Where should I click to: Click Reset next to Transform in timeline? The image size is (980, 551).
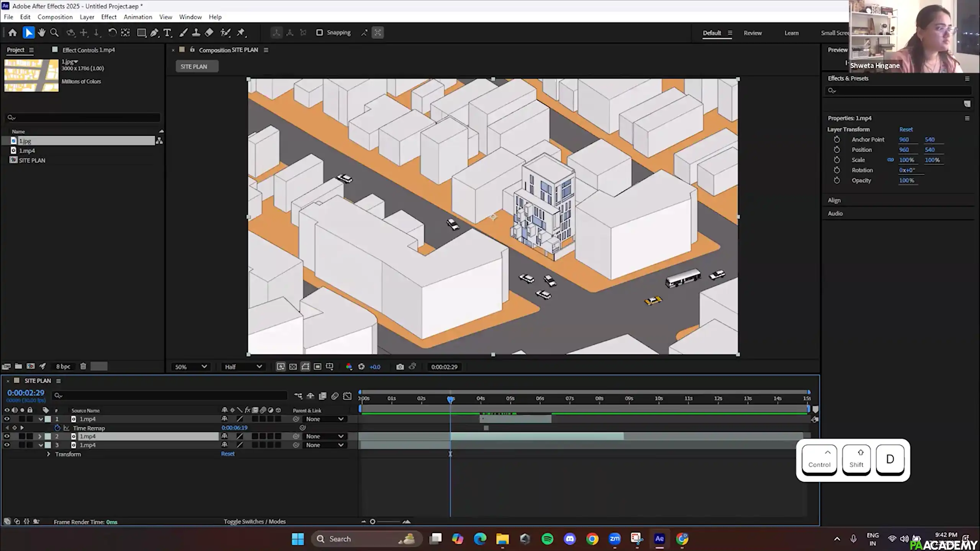pos(228,454)
